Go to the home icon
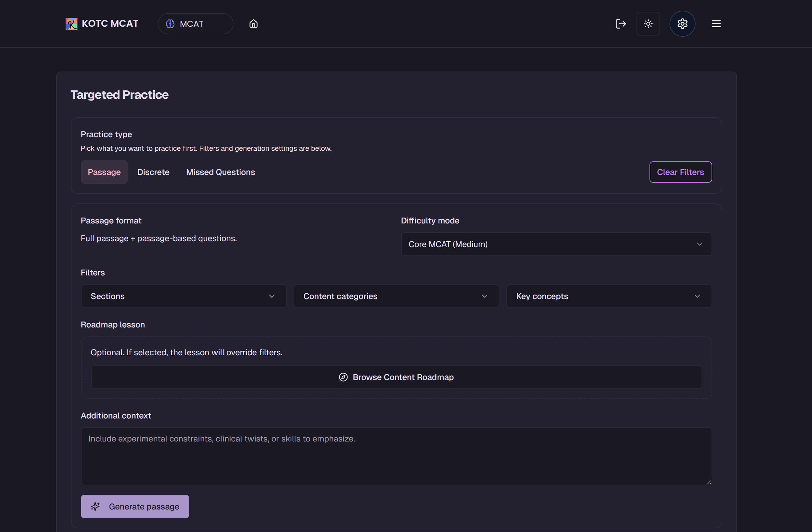This screenshot has height=532, width=812. pyautogui.click(x=253, y=23)
